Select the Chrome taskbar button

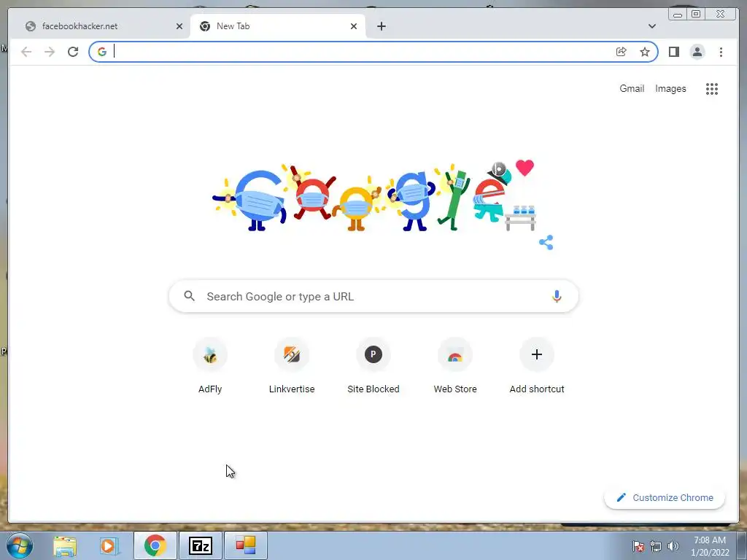pyautogui.click(x=155, y=545)
